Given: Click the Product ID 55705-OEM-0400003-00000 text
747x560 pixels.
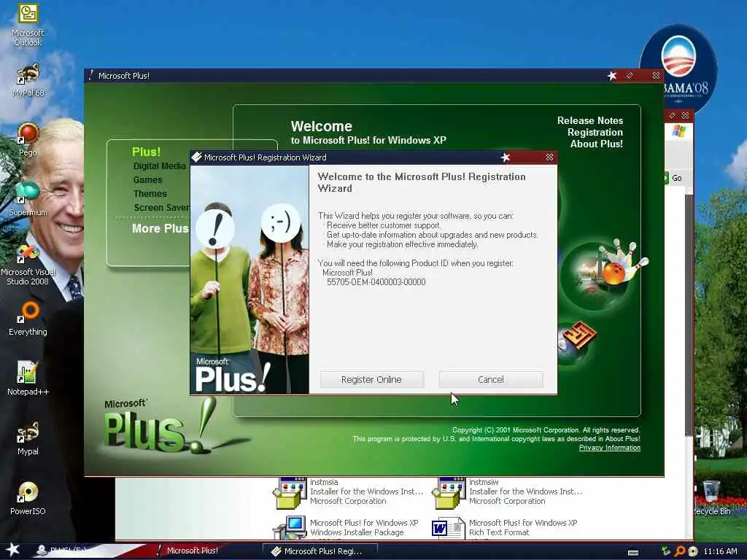Looking at the screenshot, I should (376, 282).
